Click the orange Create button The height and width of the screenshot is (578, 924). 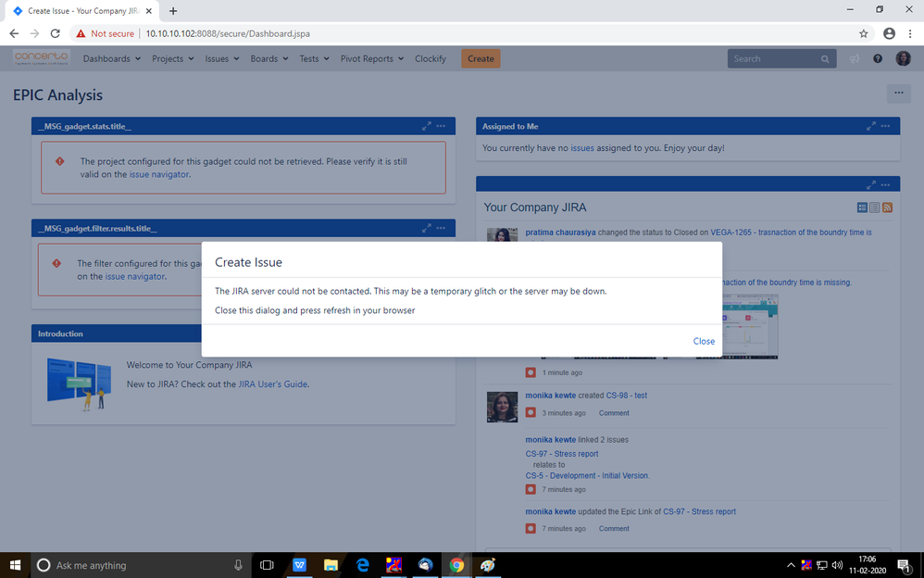(x=481, y=58)
